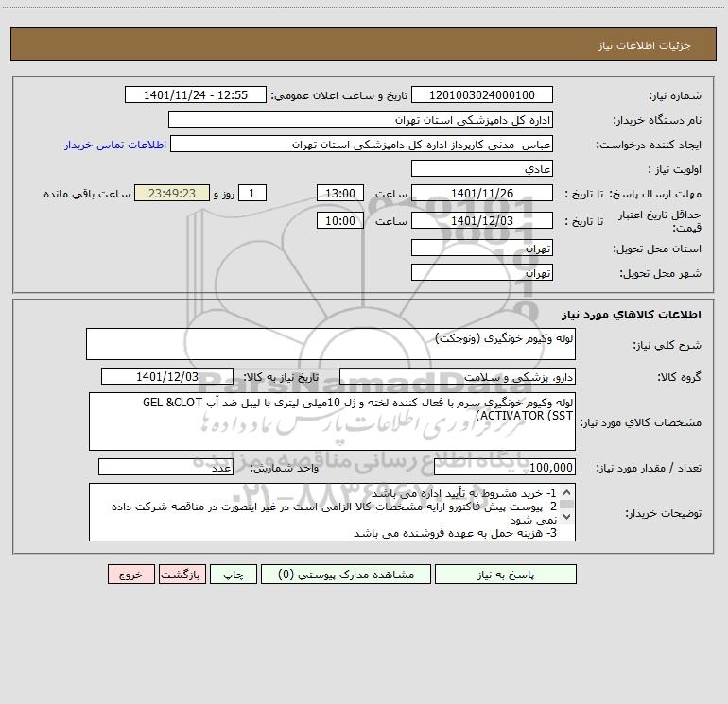
Task: Open اطلاعات تماس خریدار link
Action: tap(115, 145)
